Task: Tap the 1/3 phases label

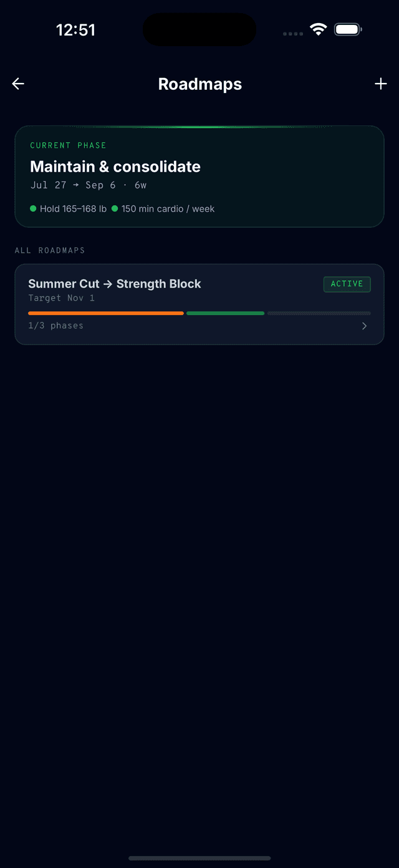Action: [x=55, y=326]
